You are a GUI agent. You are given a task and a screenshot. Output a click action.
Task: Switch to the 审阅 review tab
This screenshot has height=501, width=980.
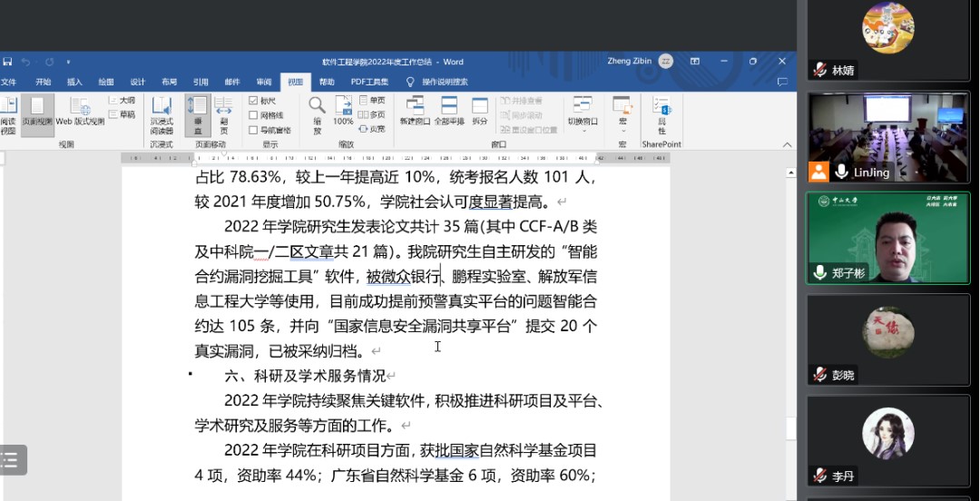pyautogui.click(x=264, y=82)
